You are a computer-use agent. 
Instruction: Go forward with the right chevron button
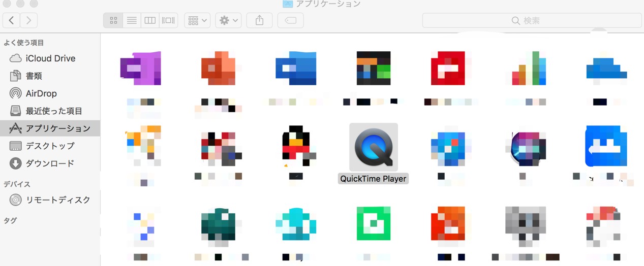pyautogui.click(x=29, y=20)
